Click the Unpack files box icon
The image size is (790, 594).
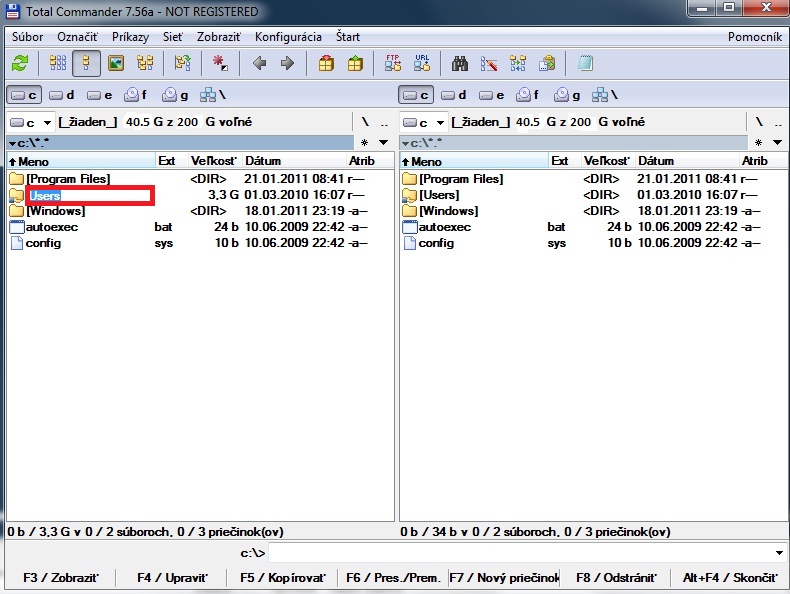(x=355, y=63)
